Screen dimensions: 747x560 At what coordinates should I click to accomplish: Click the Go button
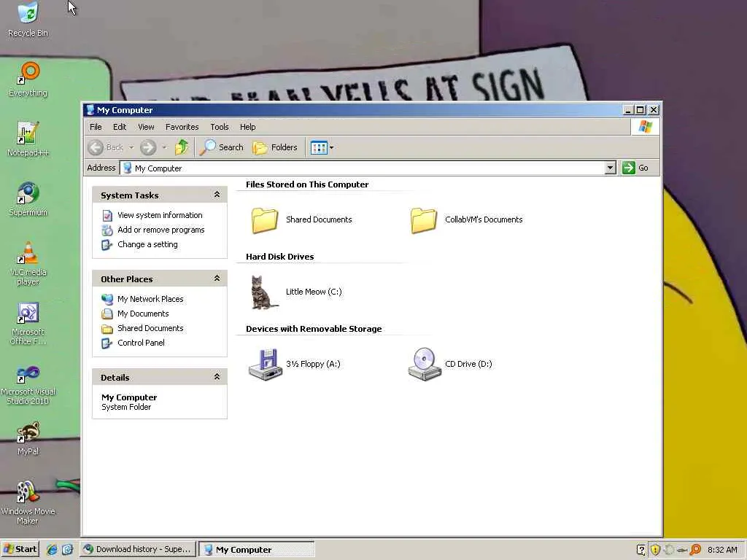(x=635, y=168)
